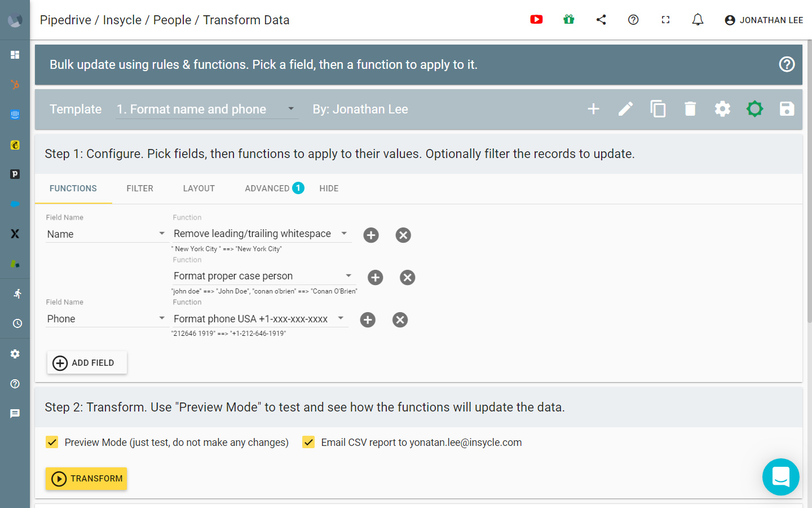The width and height of the screenshot is (812, 508).
Task: Switch to the Layout tab
Action: (199, 189)
